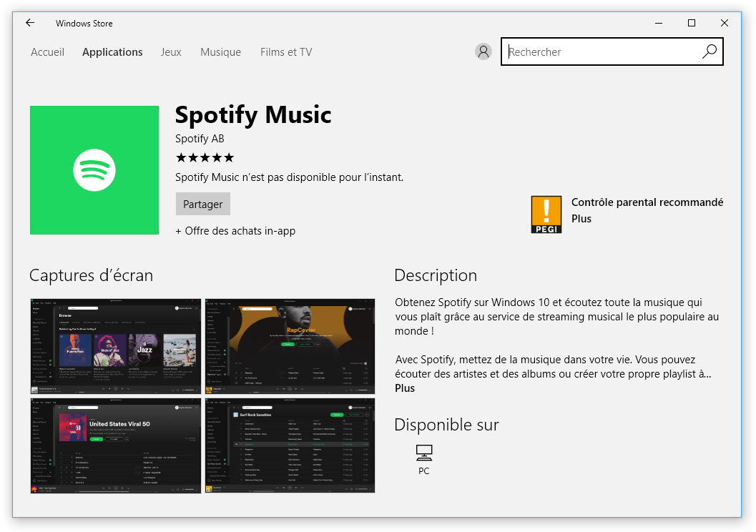Click the PEGI rating badge

[x=546, y=215]
